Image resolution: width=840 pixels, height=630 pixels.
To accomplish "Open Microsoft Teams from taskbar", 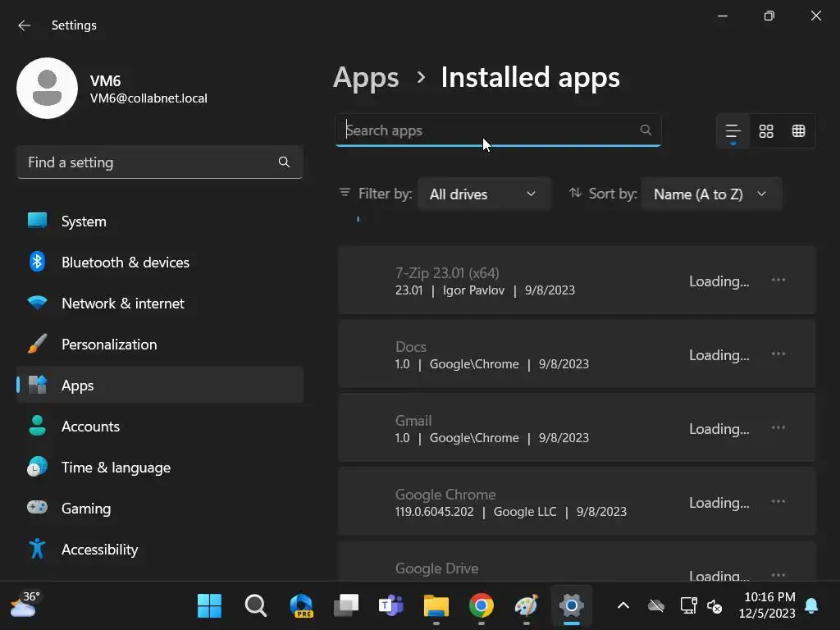I will pos(391,606).
